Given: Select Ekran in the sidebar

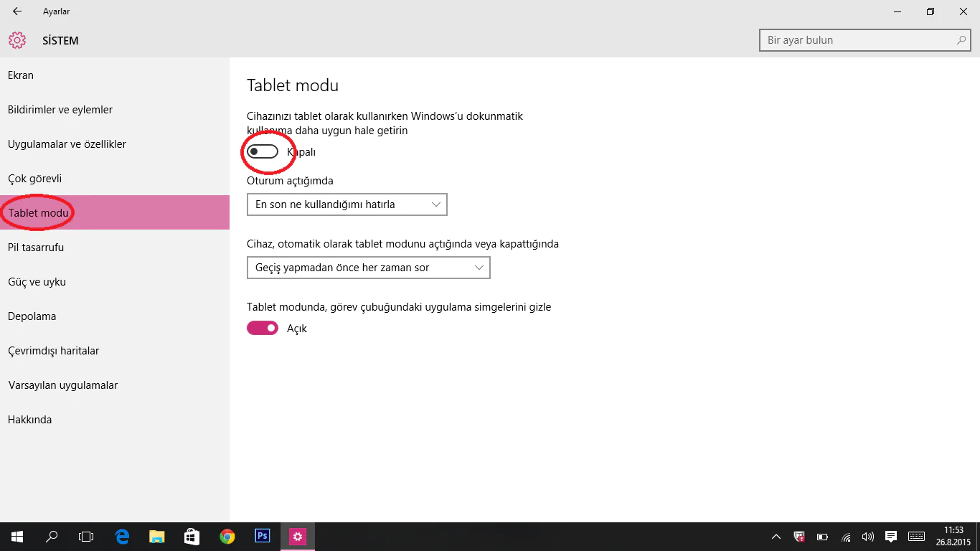Looking at the screenshot, I should point(115,75).
